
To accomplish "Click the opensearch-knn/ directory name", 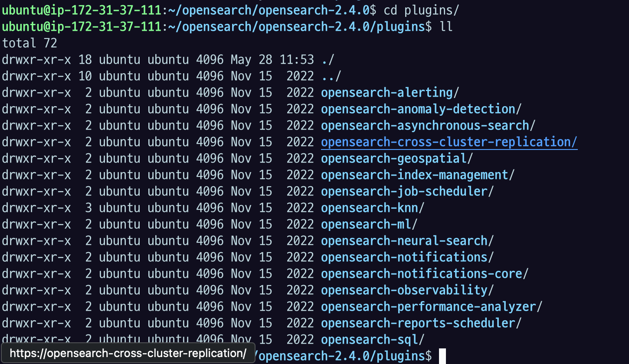I will click(373, 208).
